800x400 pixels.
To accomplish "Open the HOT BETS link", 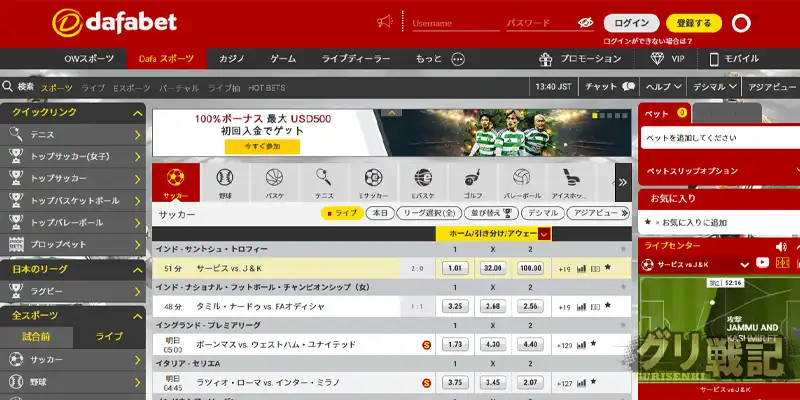I will [x=266, y=88].
